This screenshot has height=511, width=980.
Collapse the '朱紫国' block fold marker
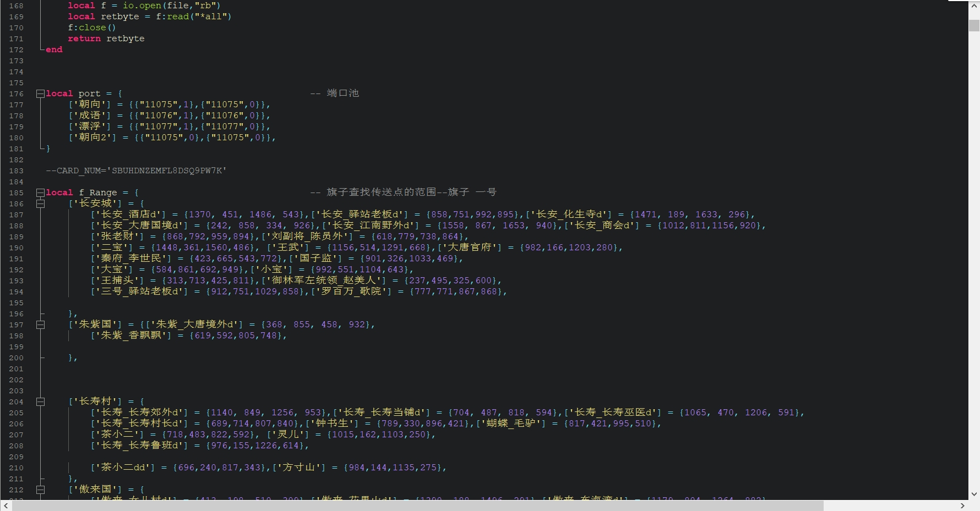pyautogui.click(x=40, y=325)
